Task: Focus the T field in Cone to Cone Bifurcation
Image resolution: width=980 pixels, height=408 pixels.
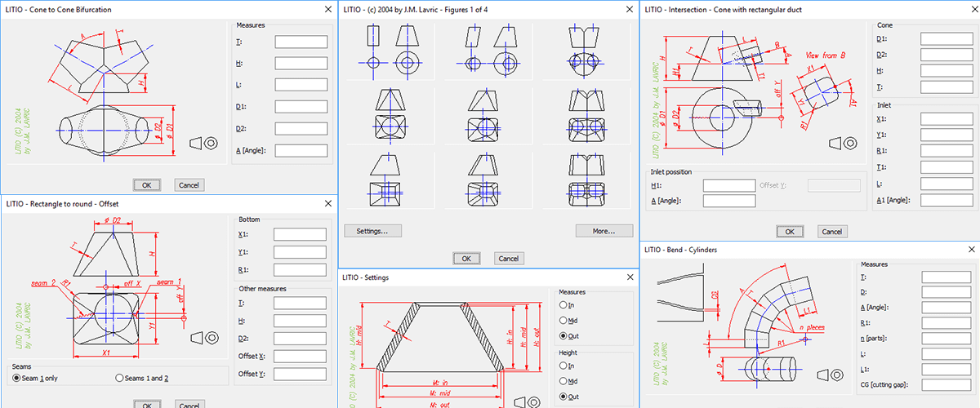Action: pos(301,42)
